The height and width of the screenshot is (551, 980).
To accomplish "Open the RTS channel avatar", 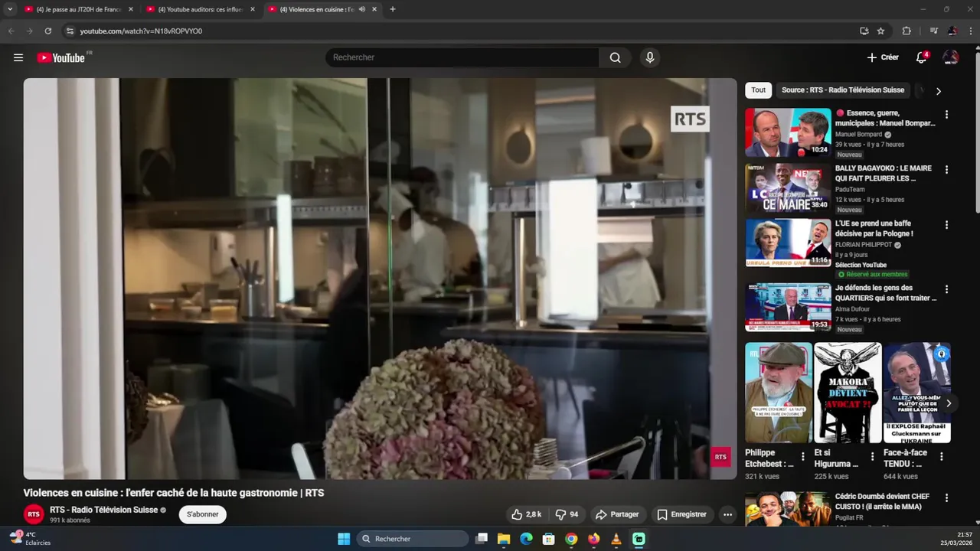I will [x=34, y=514].
